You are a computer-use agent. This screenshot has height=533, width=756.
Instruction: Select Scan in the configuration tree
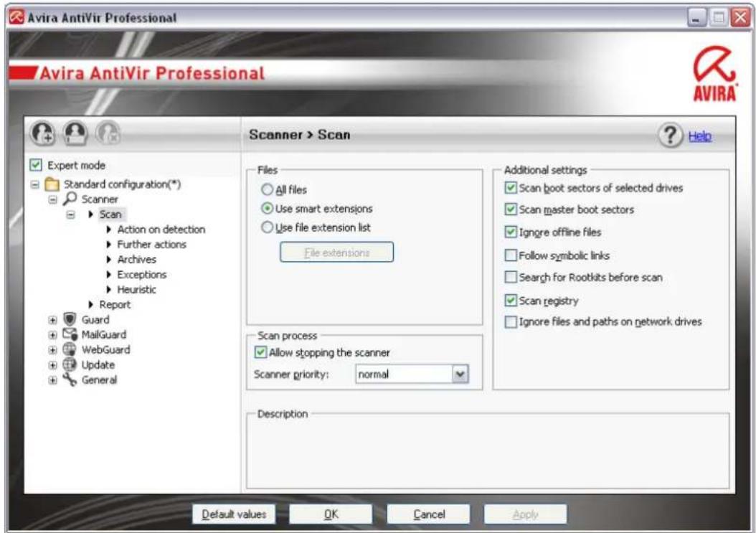click(110, 214)
